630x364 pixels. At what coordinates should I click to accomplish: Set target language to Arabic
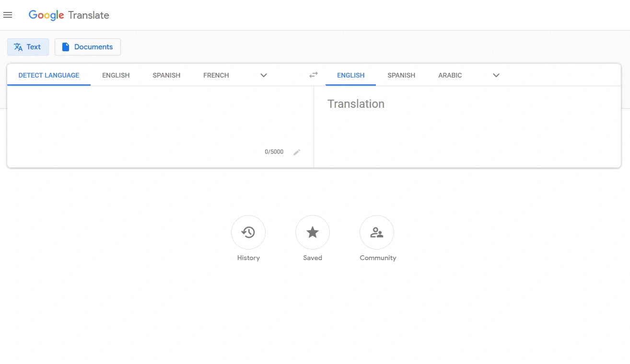click(x=450, y=75)
